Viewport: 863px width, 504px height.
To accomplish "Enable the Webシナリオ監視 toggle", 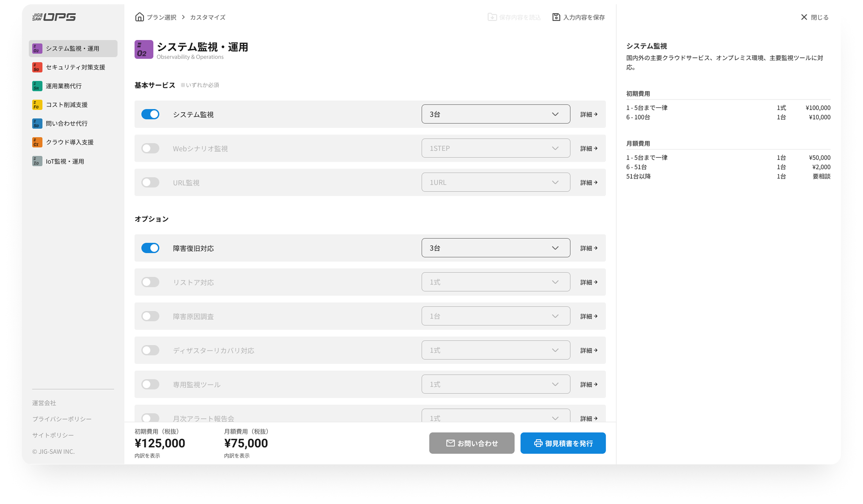I will 150,148.
